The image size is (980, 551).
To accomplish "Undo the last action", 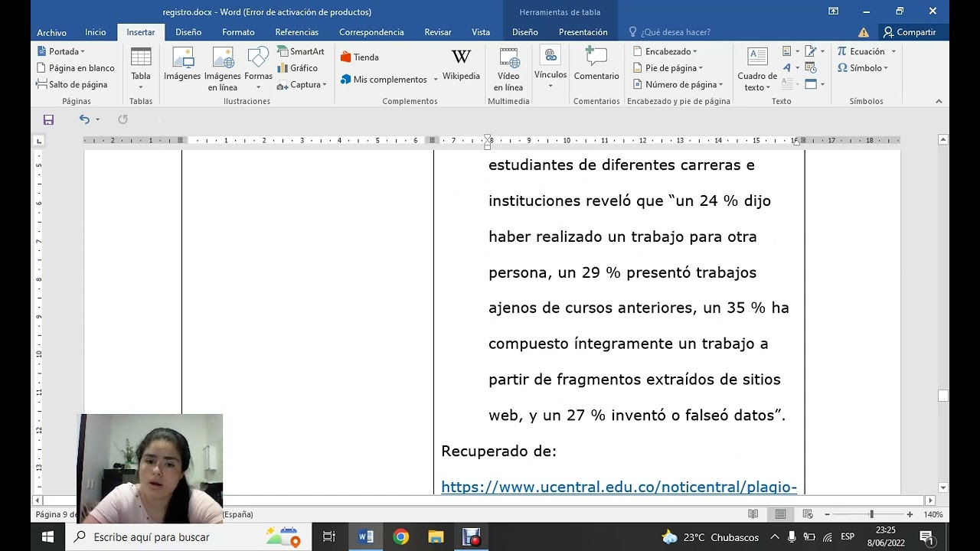I will tap(84, 119).
